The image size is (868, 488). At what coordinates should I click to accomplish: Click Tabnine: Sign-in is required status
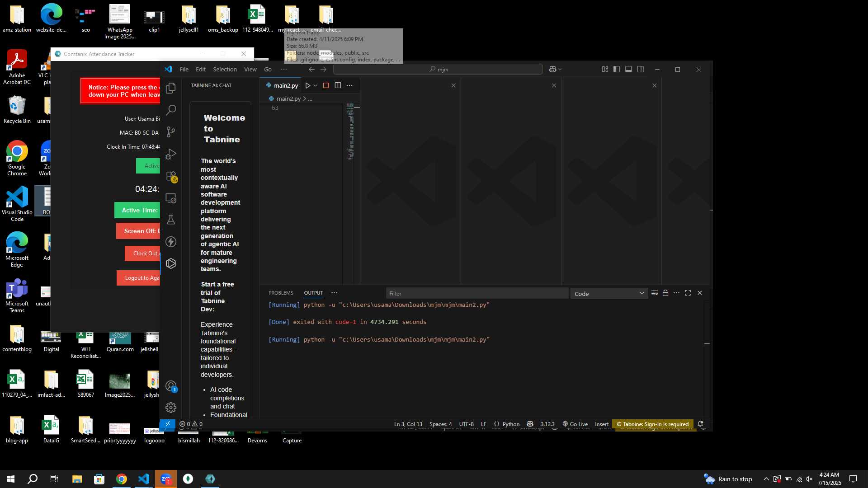point(653,424)
